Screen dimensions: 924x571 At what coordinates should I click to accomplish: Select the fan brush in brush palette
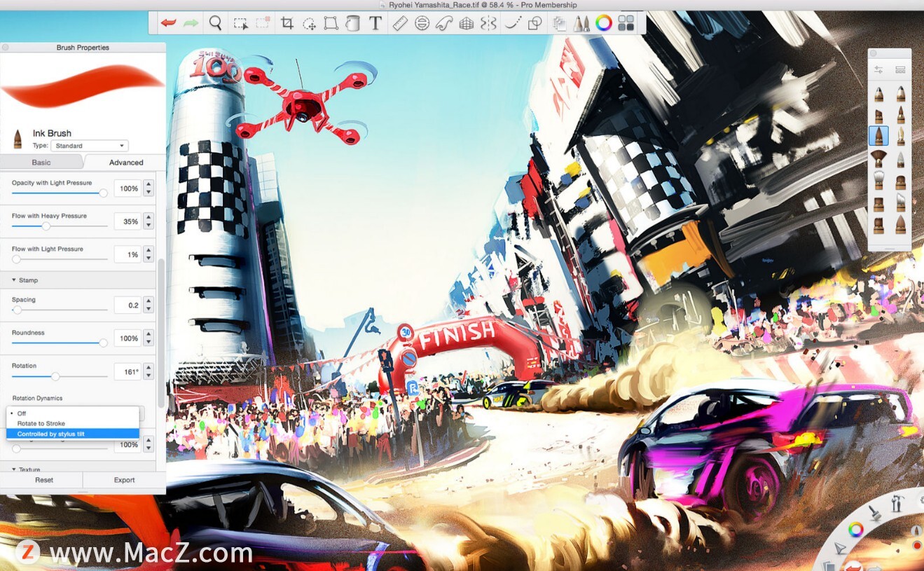click(878, 158)
